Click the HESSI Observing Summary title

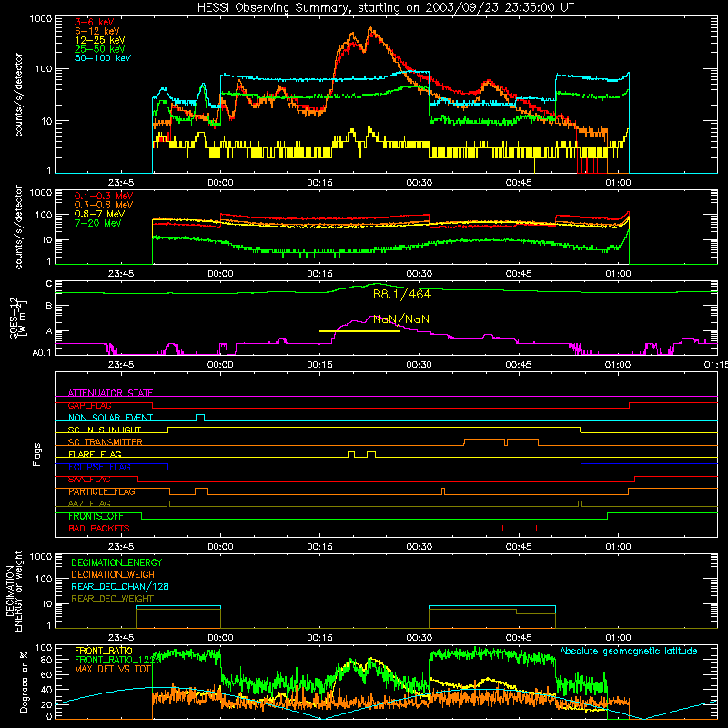386,8
